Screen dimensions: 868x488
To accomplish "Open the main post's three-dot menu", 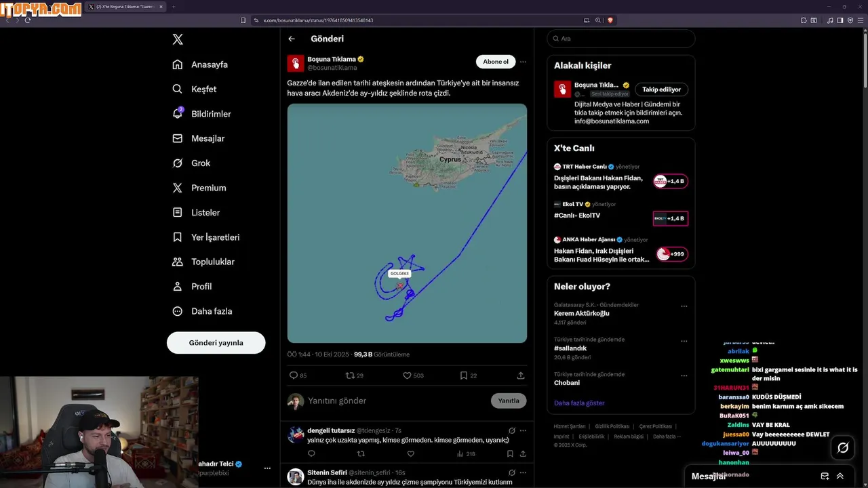I will 523,62.
